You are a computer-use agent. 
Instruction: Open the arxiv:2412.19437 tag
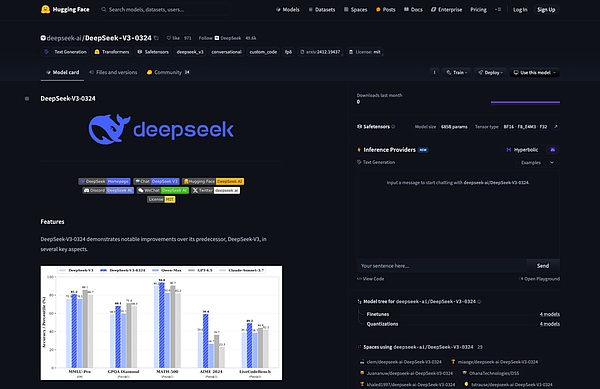point(320,52)
